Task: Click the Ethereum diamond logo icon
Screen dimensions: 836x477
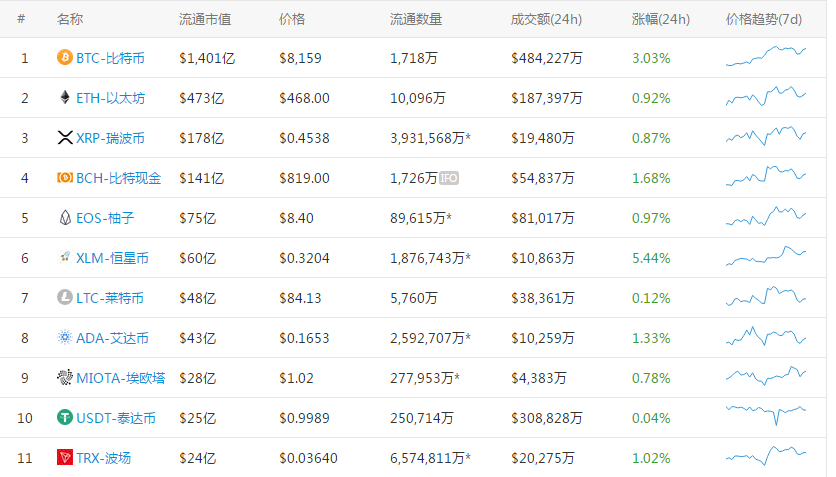Action: coord(65,98)
